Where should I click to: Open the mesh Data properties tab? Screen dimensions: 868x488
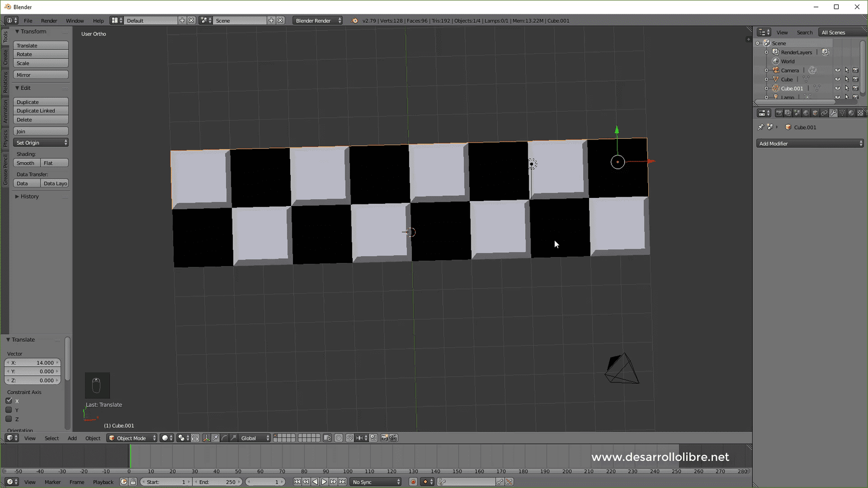click(843, 113)
